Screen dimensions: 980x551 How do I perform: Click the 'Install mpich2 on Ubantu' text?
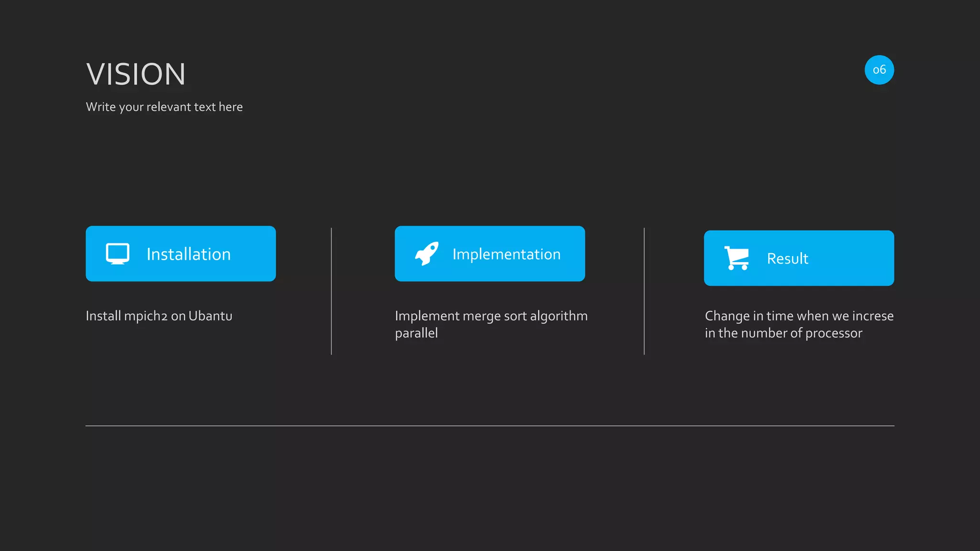159,316
